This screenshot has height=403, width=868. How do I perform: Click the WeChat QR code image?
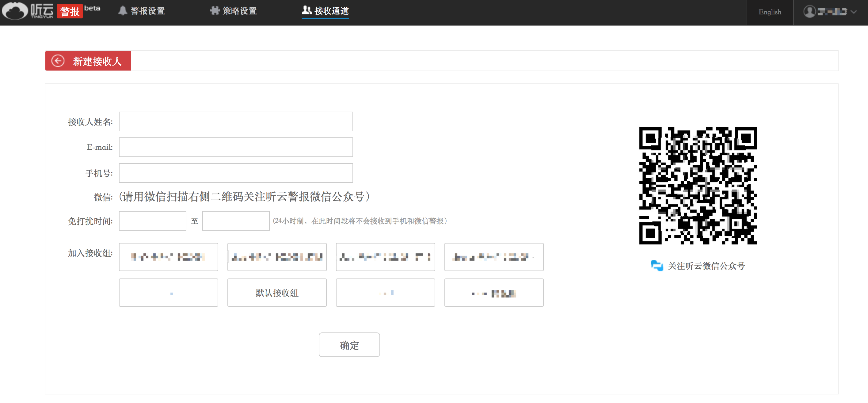point(698,186)
